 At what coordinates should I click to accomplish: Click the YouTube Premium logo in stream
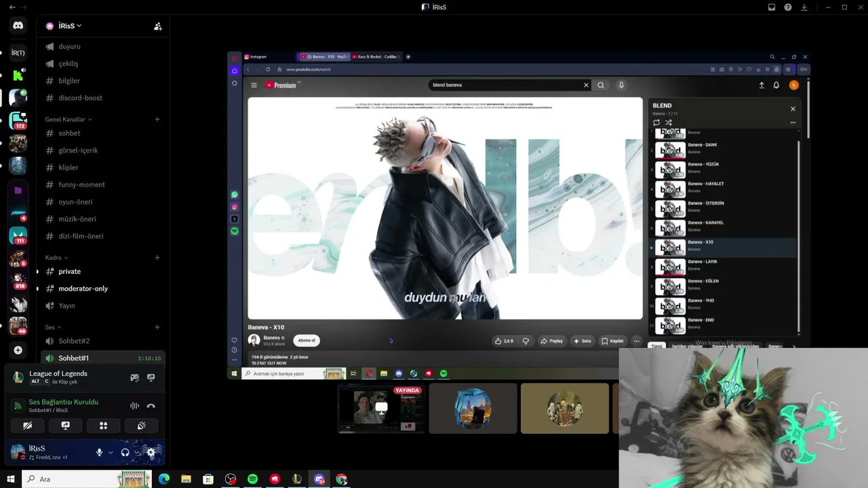point(282,85)
